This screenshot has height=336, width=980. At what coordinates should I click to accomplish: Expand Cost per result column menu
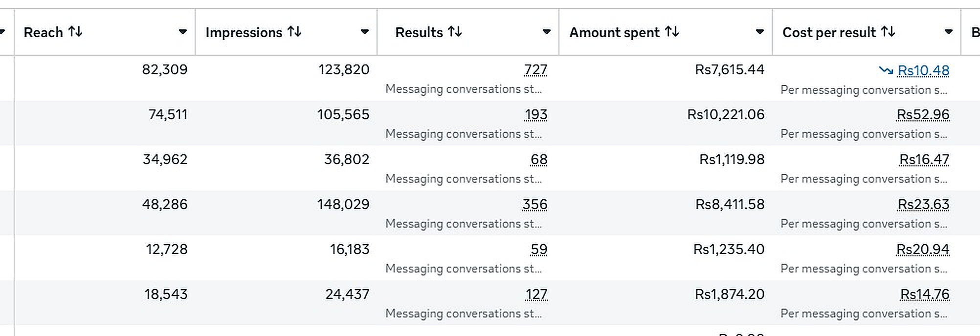(948, 32)
